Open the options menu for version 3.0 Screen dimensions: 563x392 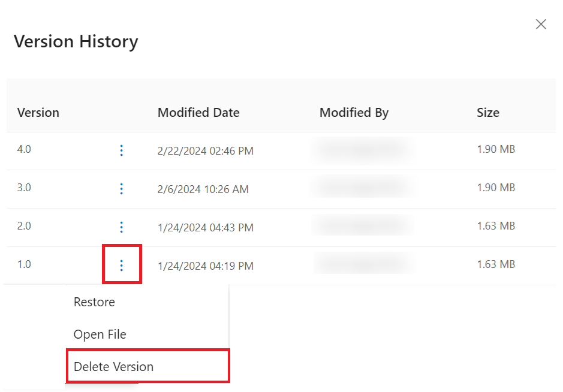[122, 189]
